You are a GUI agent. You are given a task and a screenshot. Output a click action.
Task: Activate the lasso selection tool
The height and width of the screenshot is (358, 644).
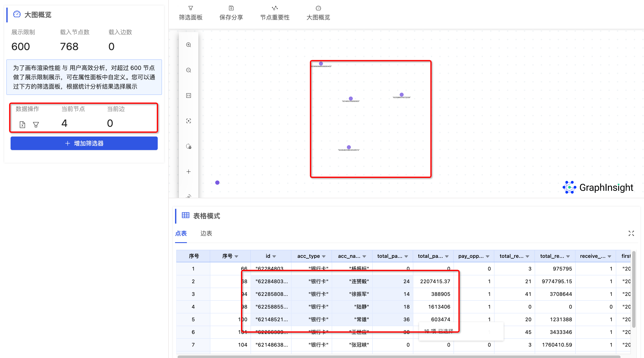189,146
